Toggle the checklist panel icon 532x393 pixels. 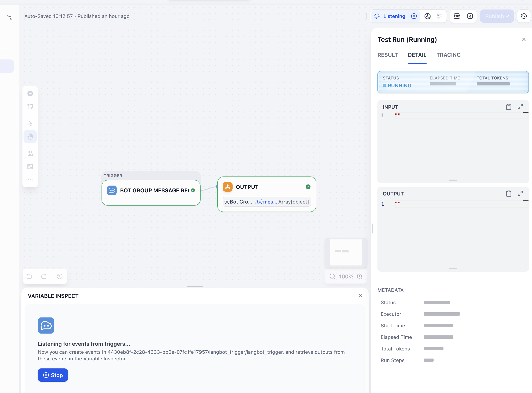(440, 16)
